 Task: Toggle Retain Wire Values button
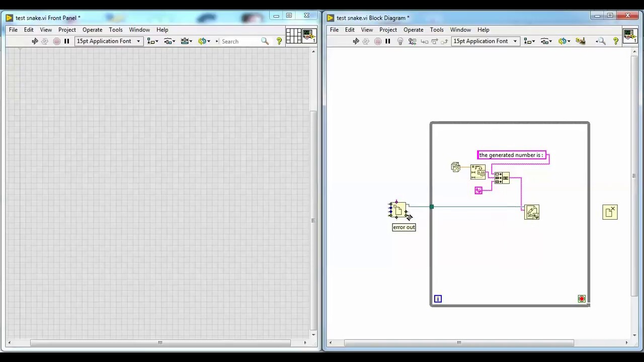tap(412, 41)
